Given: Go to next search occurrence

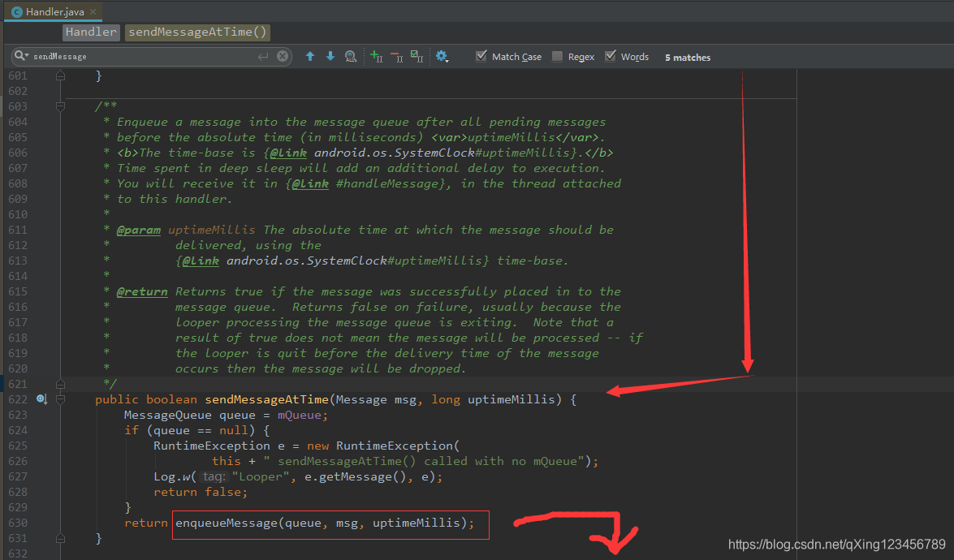Looking at the screenshot, I should click(330, 57).
